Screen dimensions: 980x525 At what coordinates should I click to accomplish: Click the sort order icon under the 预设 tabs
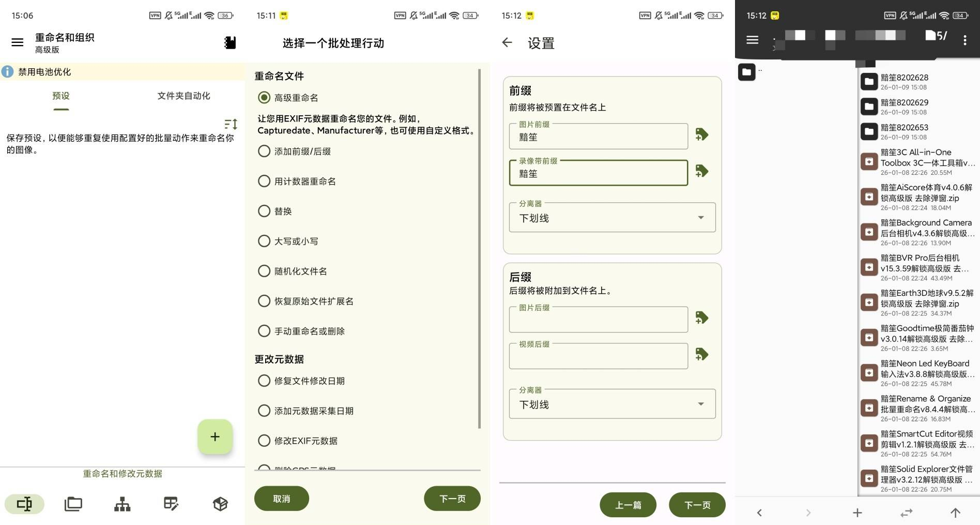click(231, 124)
